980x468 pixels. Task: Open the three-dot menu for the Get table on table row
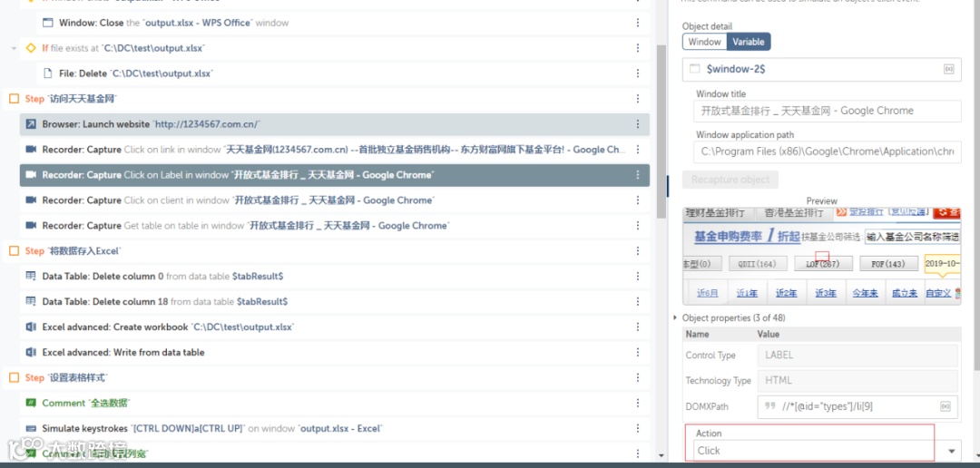coord(638,226)
